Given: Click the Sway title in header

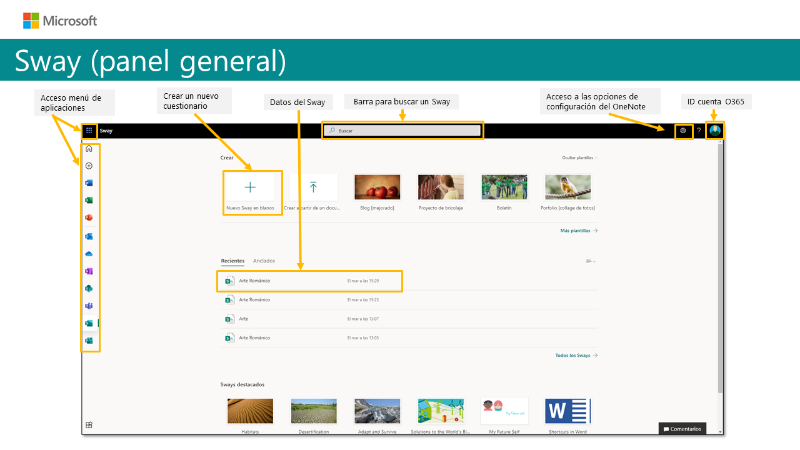Looking at the screenshot, I should click(106, 131).
